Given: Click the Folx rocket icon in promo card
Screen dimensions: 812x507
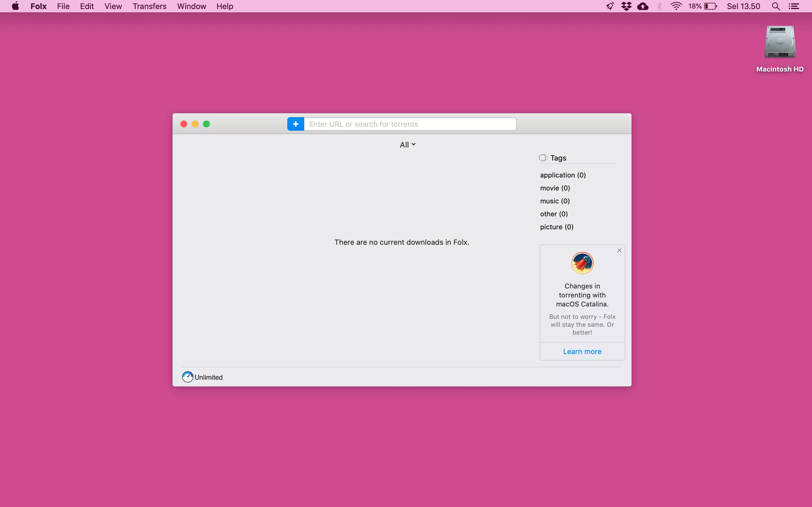Looking at the screenshot, I should pos(582,263).
